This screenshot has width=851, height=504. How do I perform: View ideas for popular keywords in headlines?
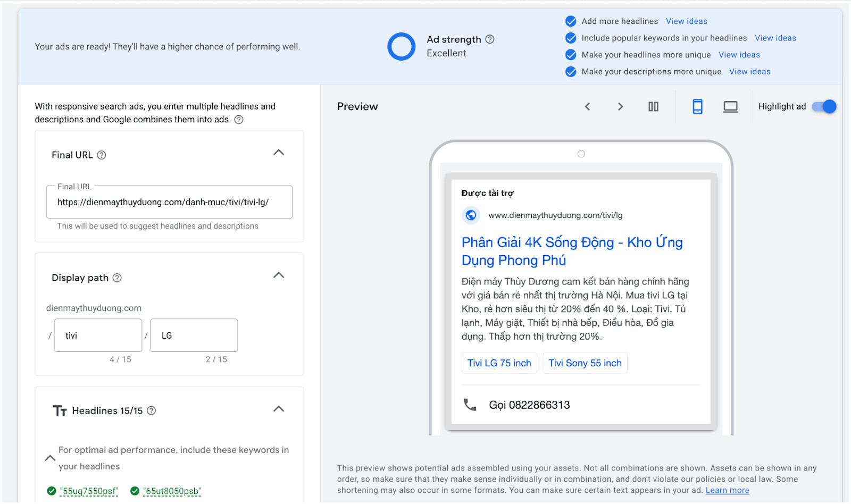point(775,38)
